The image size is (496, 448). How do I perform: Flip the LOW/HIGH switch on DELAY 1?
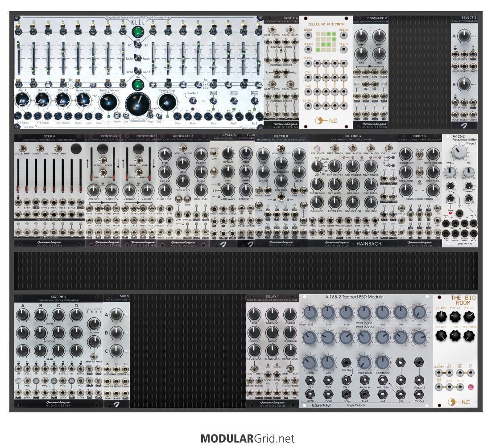[x=254, y=369]
